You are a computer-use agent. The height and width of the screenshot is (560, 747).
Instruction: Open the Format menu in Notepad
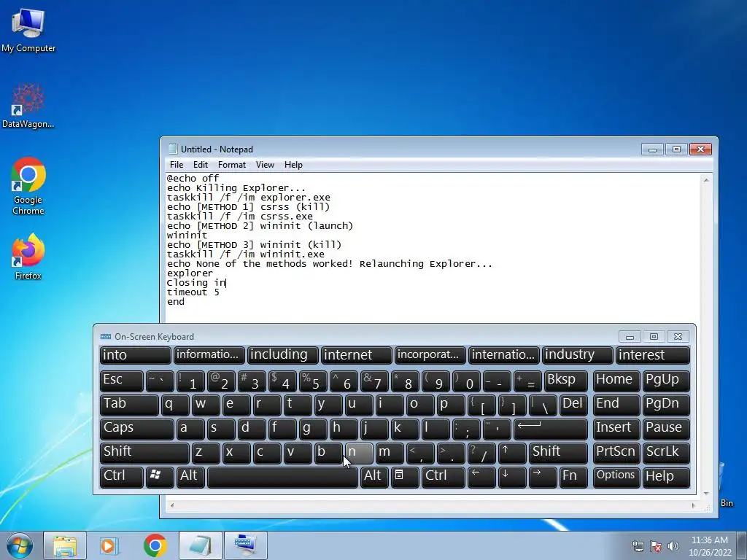(x=231, y=165)
